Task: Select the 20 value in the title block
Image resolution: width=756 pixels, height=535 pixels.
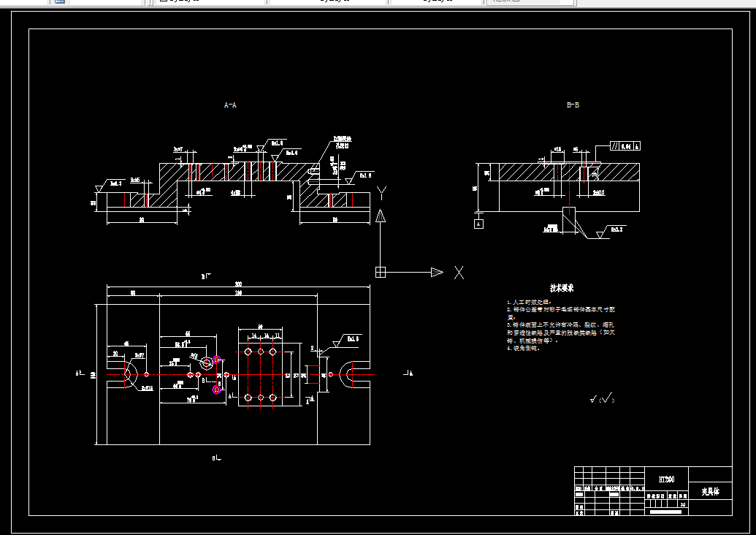Action: pyautogui.click(x=683, y=504)
